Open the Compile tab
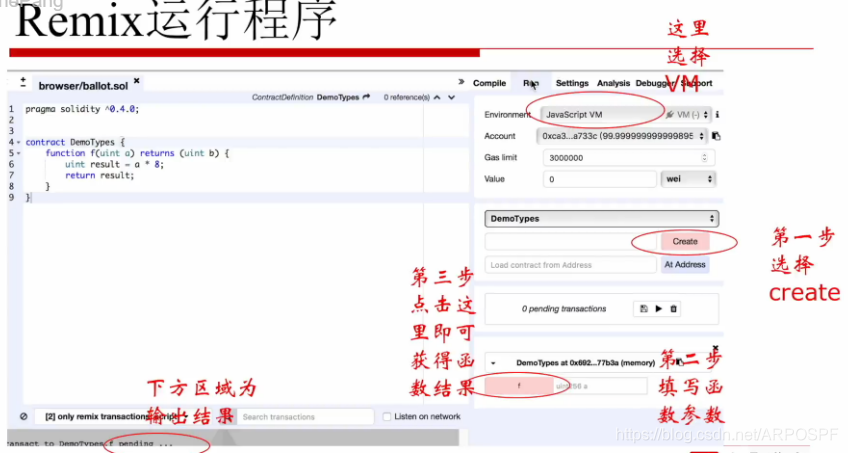The width and height of the screenshot is (848, 453). [x=489, y=83]
